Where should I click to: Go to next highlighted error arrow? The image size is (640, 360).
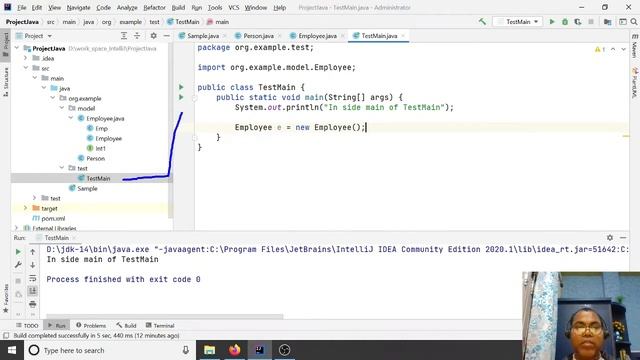[623, 49]
